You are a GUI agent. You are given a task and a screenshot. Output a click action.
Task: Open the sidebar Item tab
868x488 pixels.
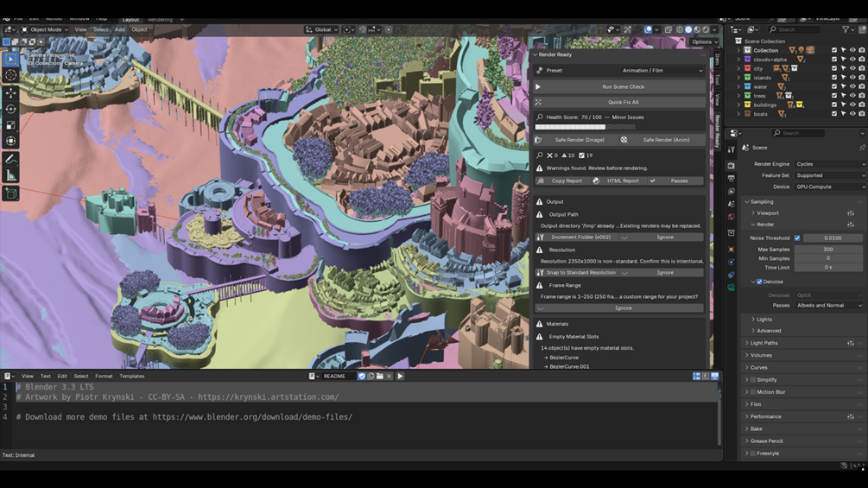click(x=718, y=59)
